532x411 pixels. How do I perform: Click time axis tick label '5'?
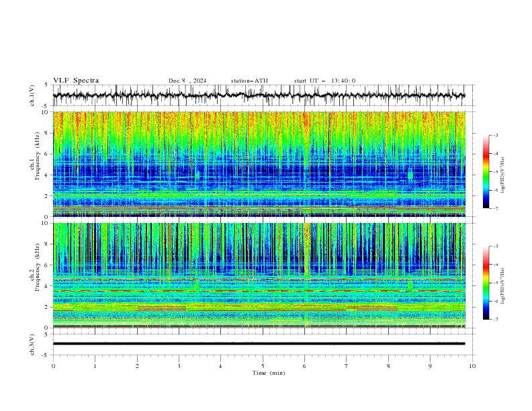click(263, 366)
